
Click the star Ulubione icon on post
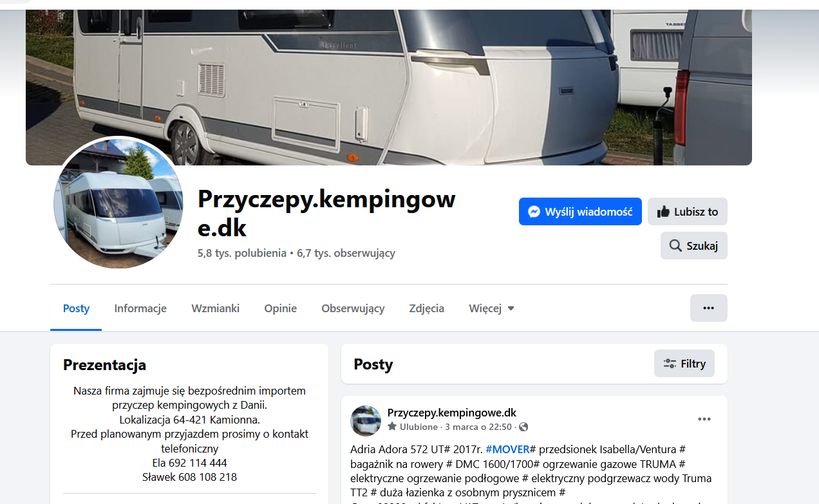tap(392, 427)
